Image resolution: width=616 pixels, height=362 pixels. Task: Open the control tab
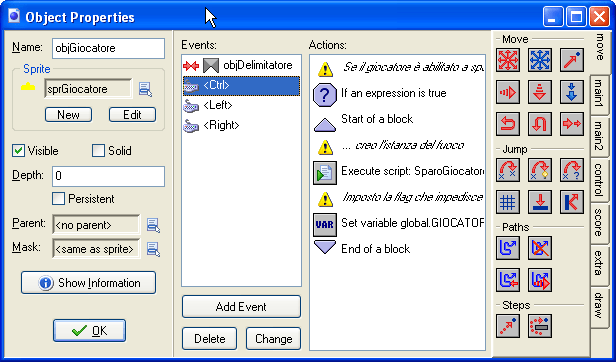[599, 180]
